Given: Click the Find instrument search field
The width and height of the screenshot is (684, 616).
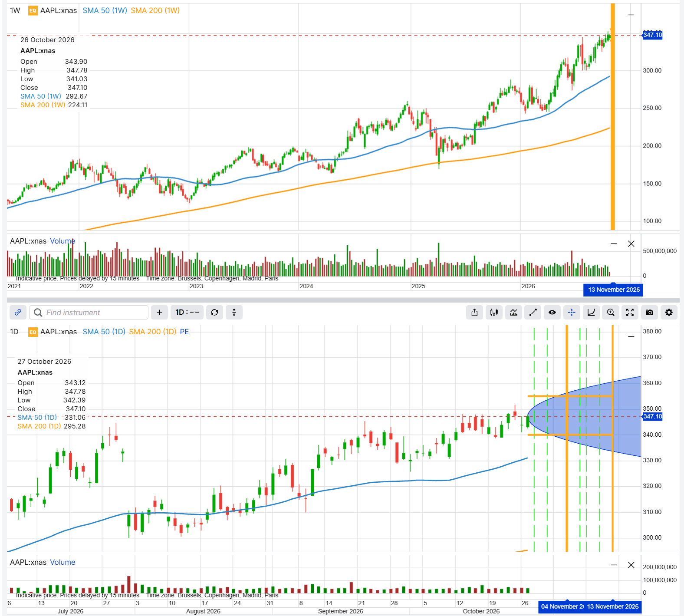Looking at the screenshot, I should (89, 312).
